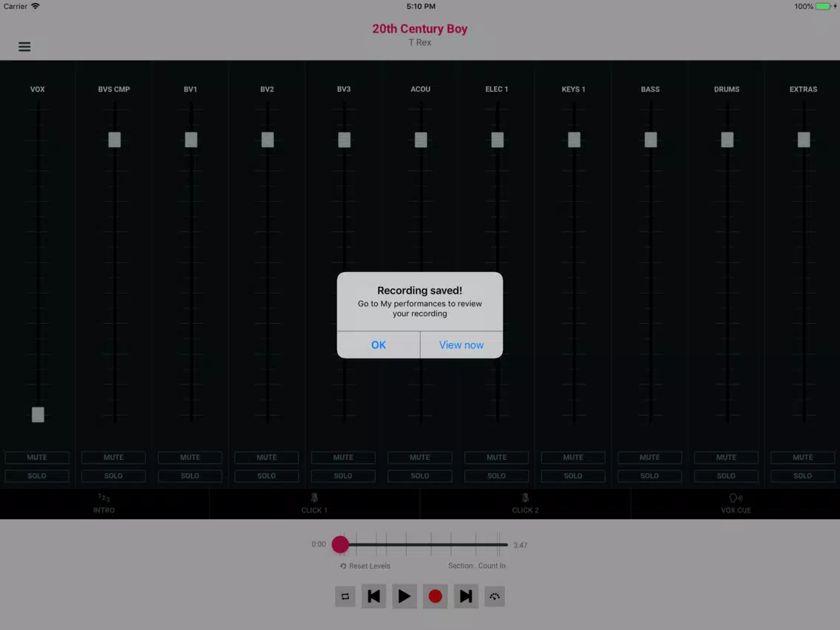
Task: Click the 5:10 PM clock in the status bar
Action: (x=421, y=7)
